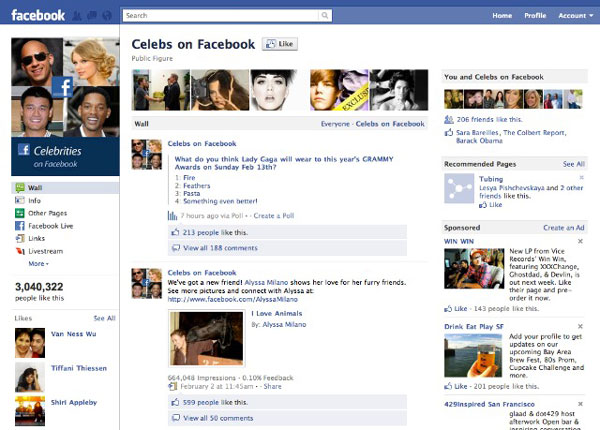
Task: Click Share on the Alyssa Milano post
Action: coord(272,386)
